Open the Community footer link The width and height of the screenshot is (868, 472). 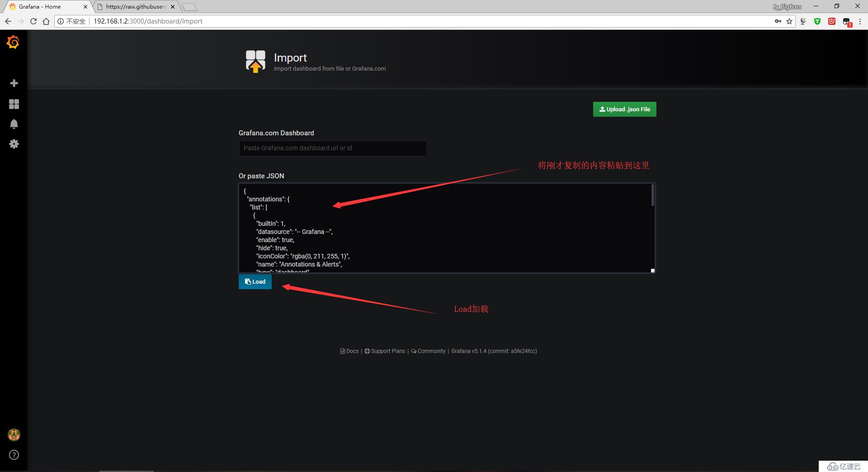(428, 351)
